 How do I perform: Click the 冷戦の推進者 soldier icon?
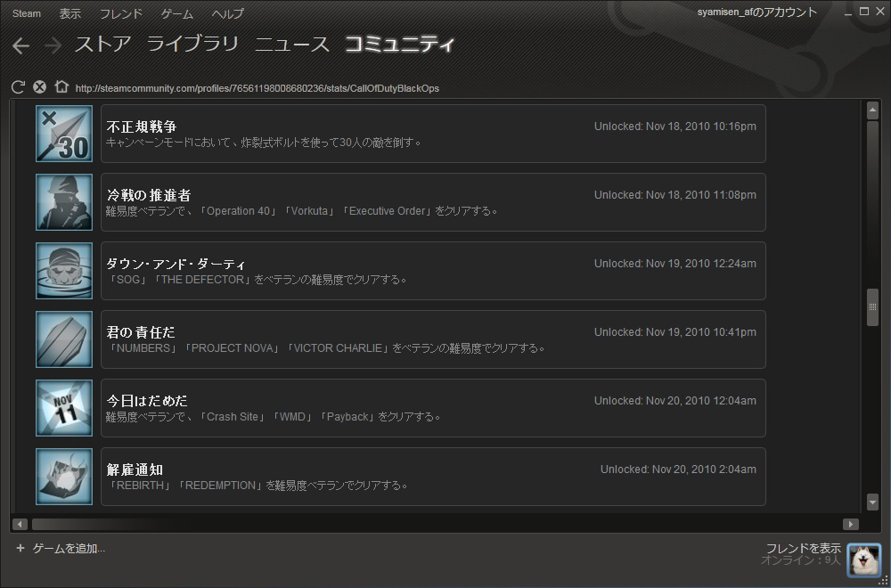[x=64, y=202]
